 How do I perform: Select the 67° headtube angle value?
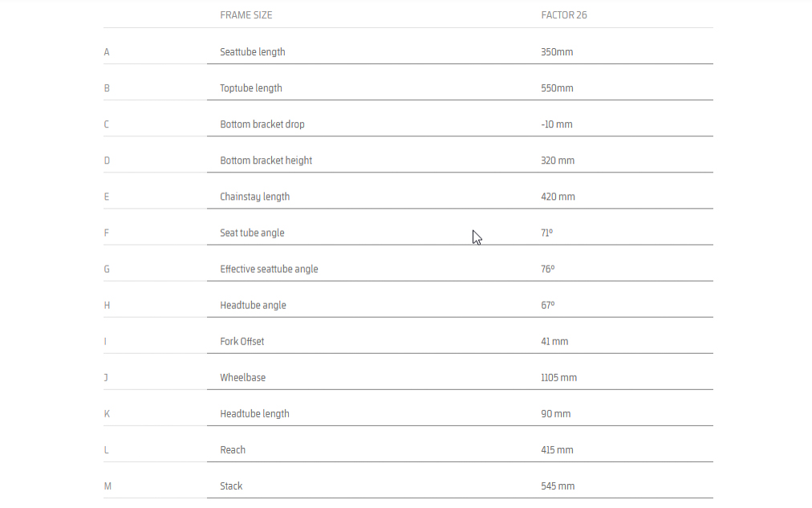pos(547,305)
